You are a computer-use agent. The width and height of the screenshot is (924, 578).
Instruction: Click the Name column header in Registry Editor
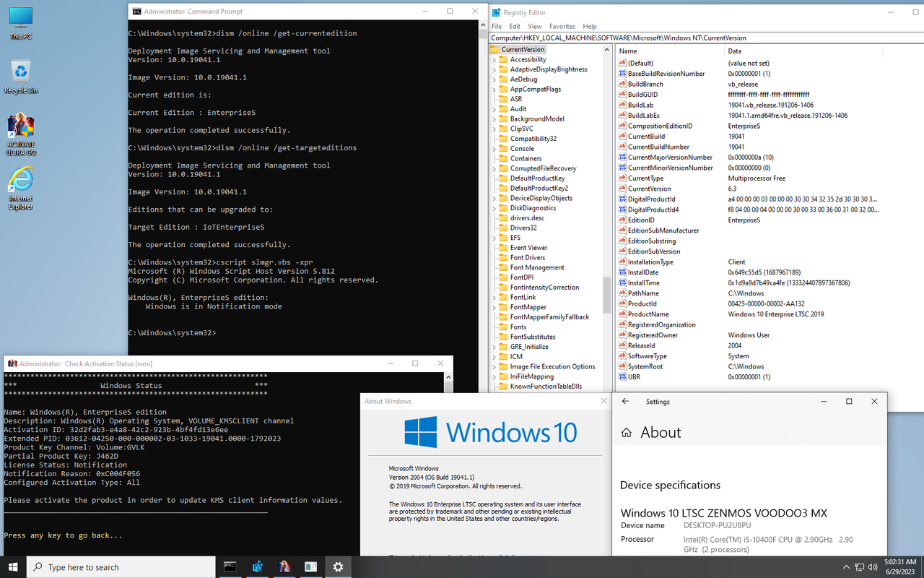click(670, 51)
